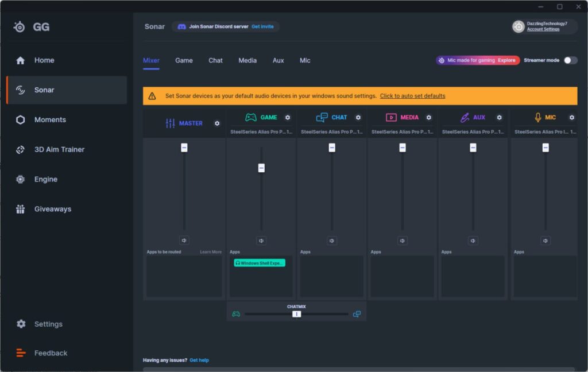Expand the GAME output device selector

tap(261, 131)
